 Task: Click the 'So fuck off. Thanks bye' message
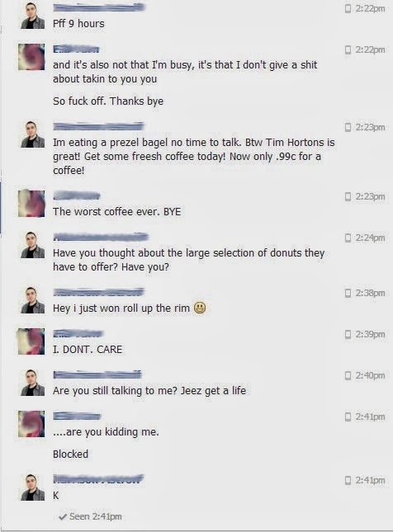coord(108,101)
